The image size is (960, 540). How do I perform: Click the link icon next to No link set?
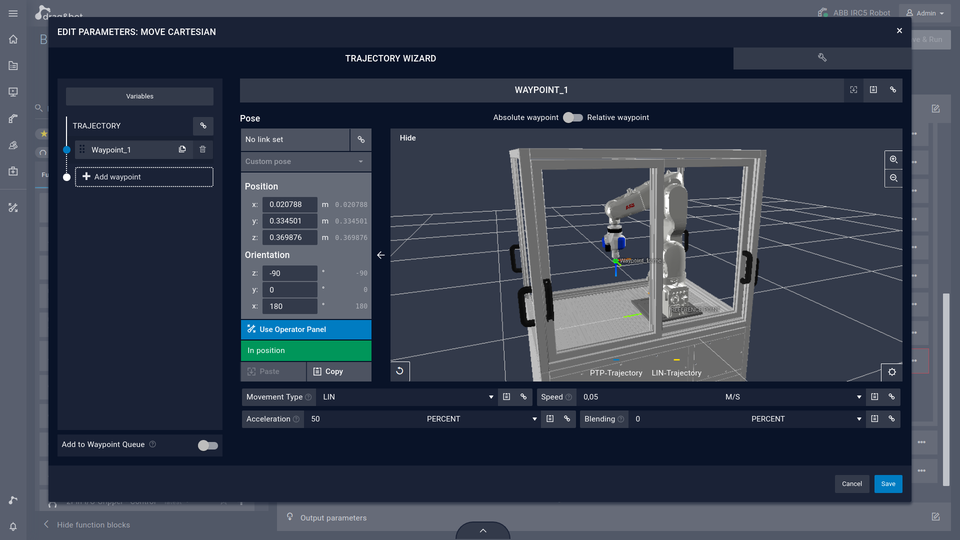[x=360, y=140]
